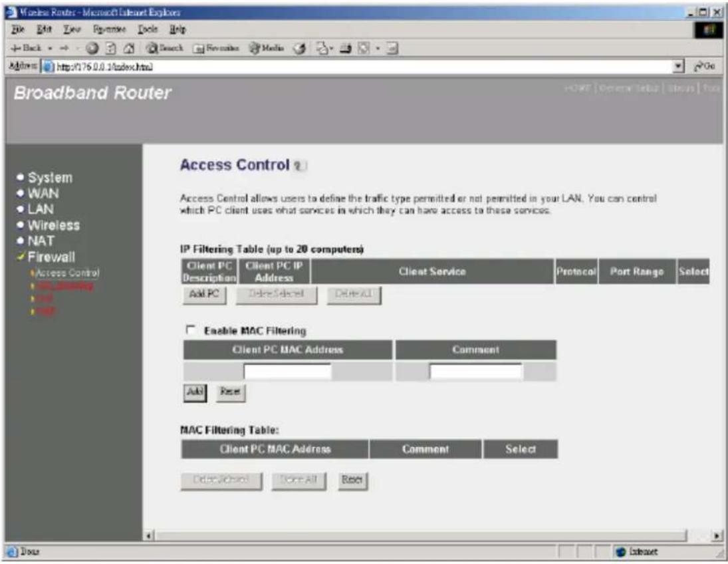Expand the Mail icon dropdown arrow
The image size is (728, 564).
point(332,48)
